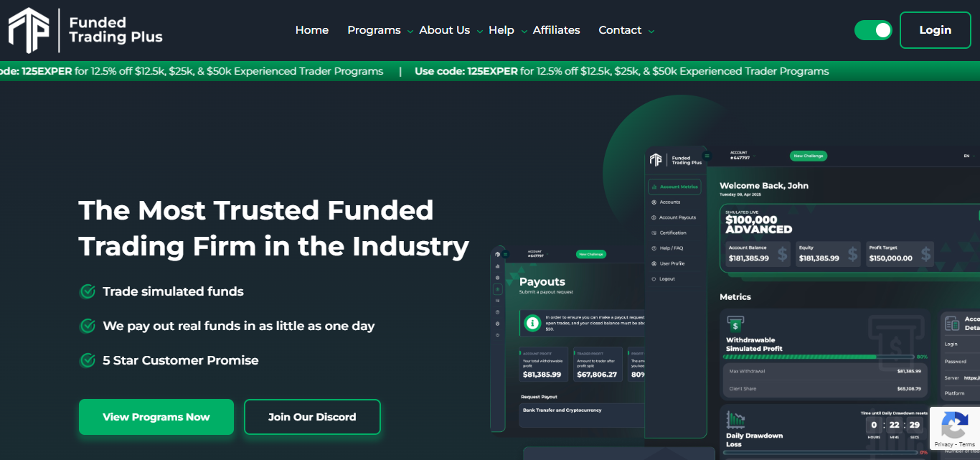Click the cash withdrawal icon above Withdrawable Simulated Profit
980x460 pixels.
[x=735, y=324]
